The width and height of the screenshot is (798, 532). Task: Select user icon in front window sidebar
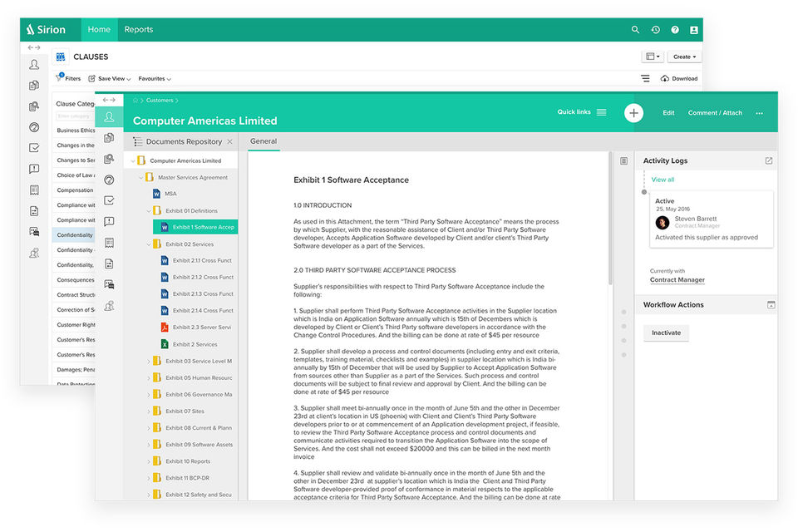(109, 117)
